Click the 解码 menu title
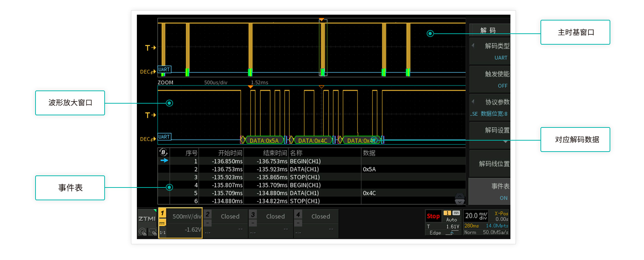The width and height of the screenshot is (644, 260). pos(488,30)
